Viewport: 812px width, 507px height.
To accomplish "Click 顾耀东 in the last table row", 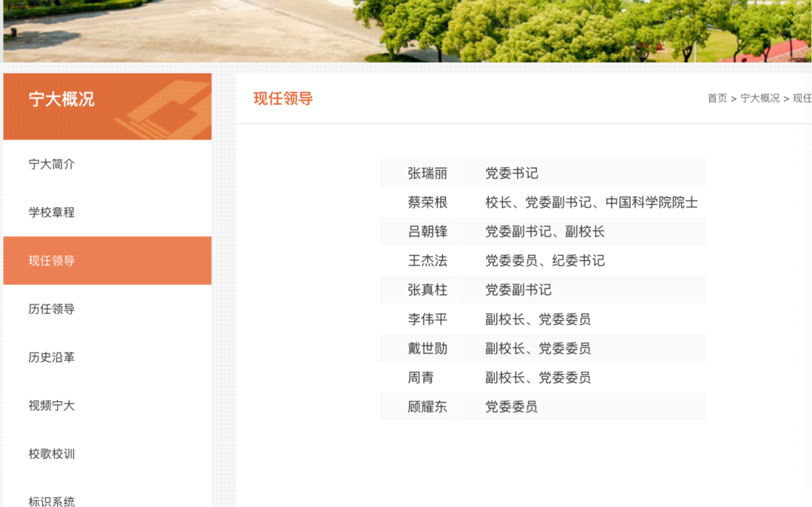I will 427,407.
